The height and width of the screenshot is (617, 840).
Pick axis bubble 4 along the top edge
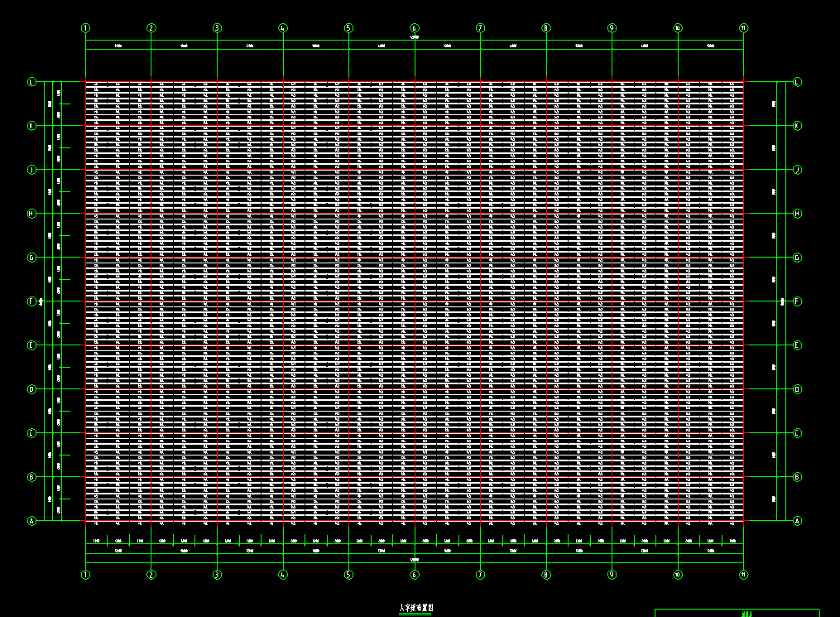(283, 28)
